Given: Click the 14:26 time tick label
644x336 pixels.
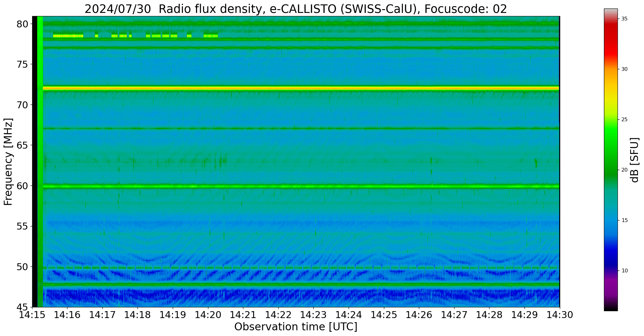Looking at the screenshot, I should (419, 315).
